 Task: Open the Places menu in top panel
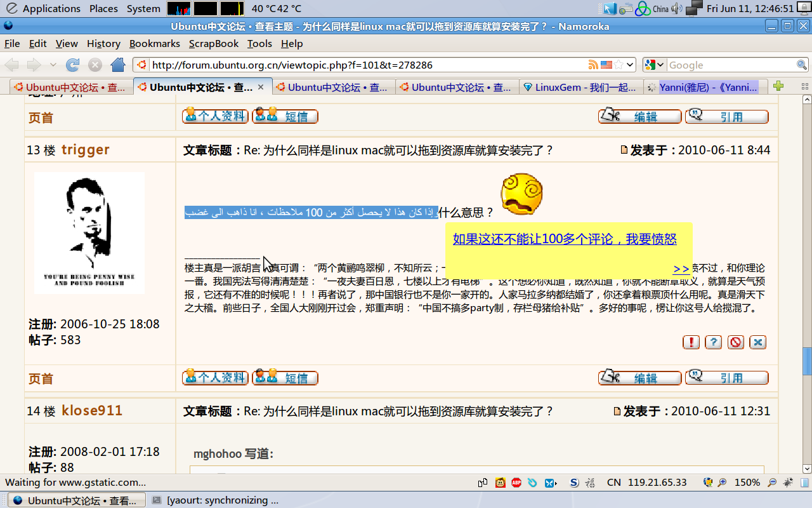tap(103, 8)
